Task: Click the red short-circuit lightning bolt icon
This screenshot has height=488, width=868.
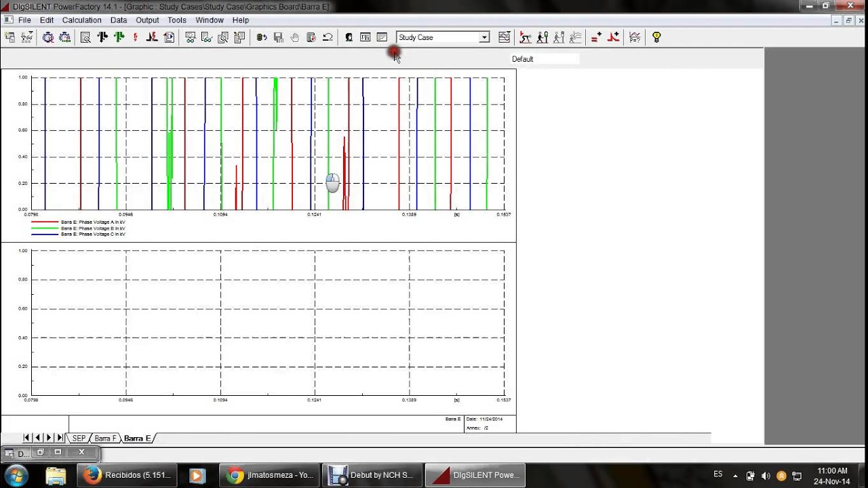Action: [136, 37]
